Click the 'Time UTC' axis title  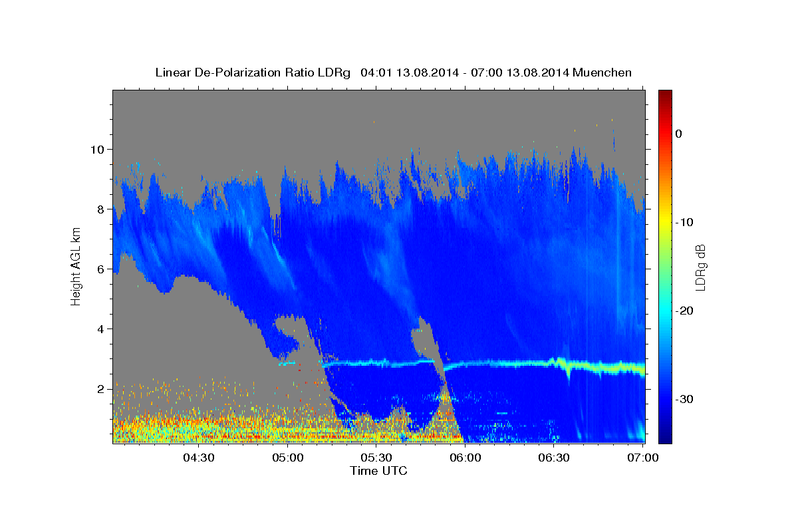coord(378,471)
